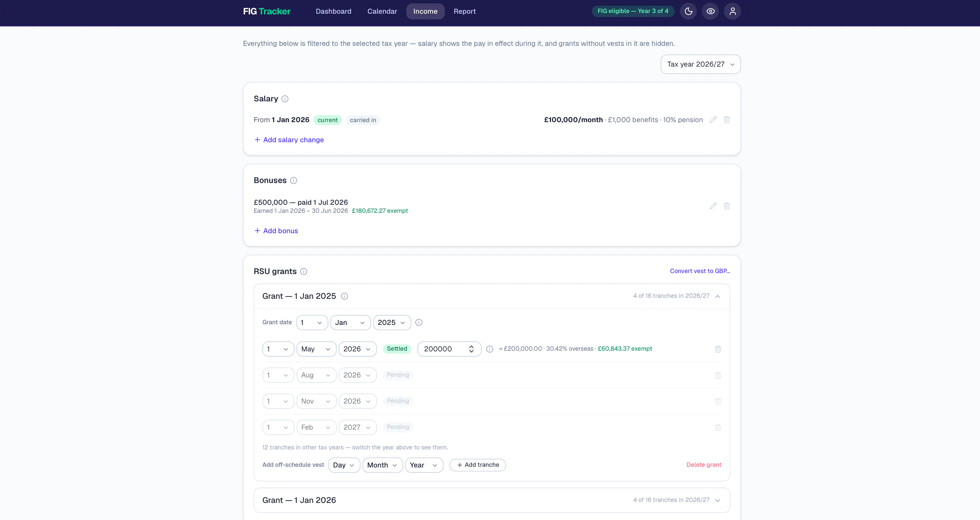Viewport: 980px width, 520px height.
Task: Click the Add tranche button
Action: coord(477,465)
